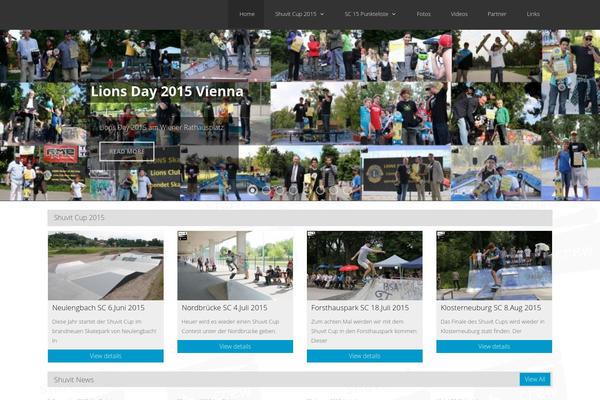This screenshot has width=600, height=400.
Task: Open the Klosterneuburg SC 8.Aug 2015 title
Action: click(x=485, y=308)
